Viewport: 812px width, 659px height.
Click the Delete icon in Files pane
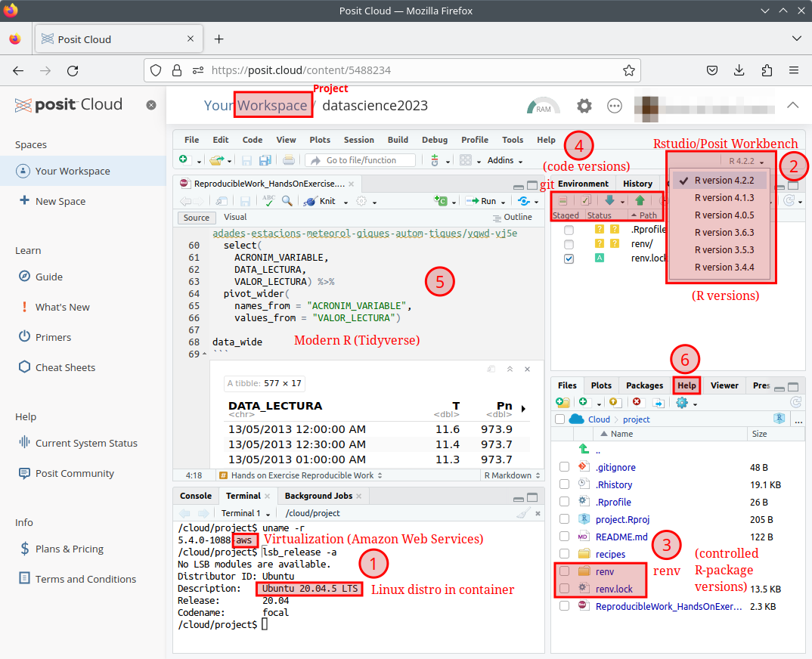pos(637,402)
